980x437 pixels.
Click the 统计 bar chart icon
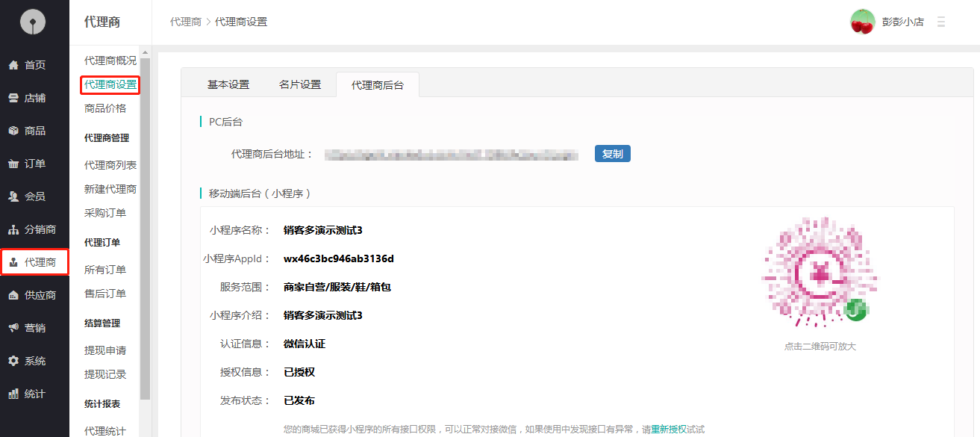click(x=13, y=394)
